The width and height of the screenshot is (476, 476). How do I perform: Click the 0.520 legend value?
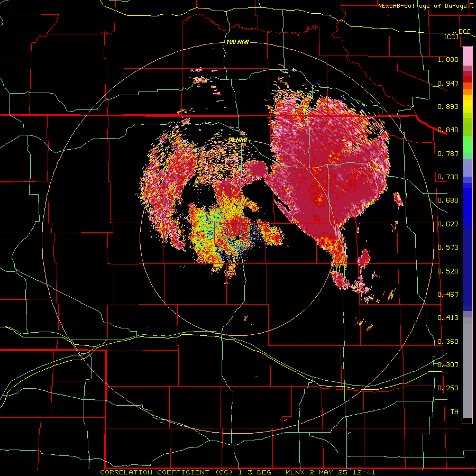[x=448, y=271]
